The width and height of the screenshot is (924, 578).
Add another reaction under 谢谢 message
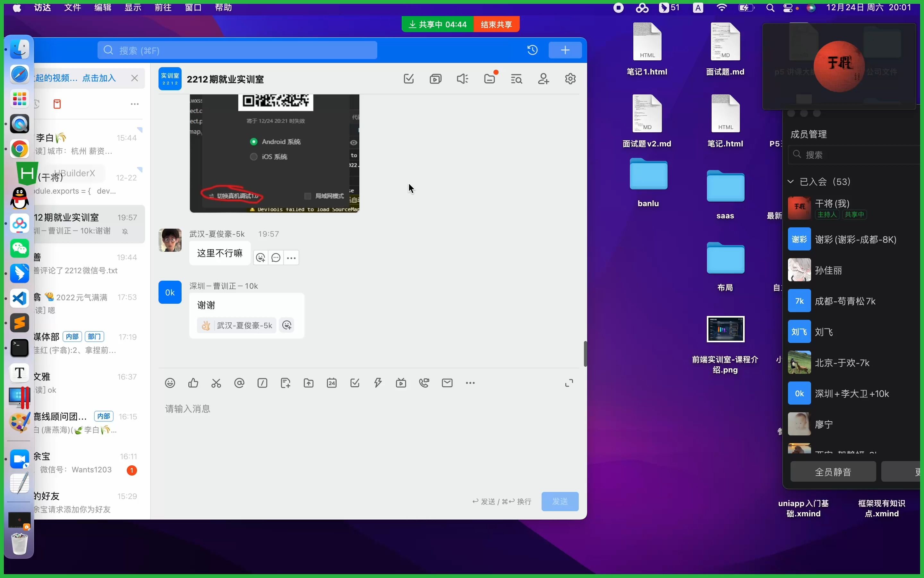pos(287,325)
